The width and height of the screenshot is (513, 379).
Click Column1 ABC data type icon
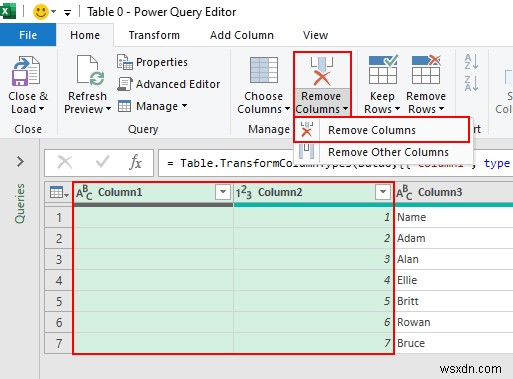pyautogui.click(x=84, y=193)
